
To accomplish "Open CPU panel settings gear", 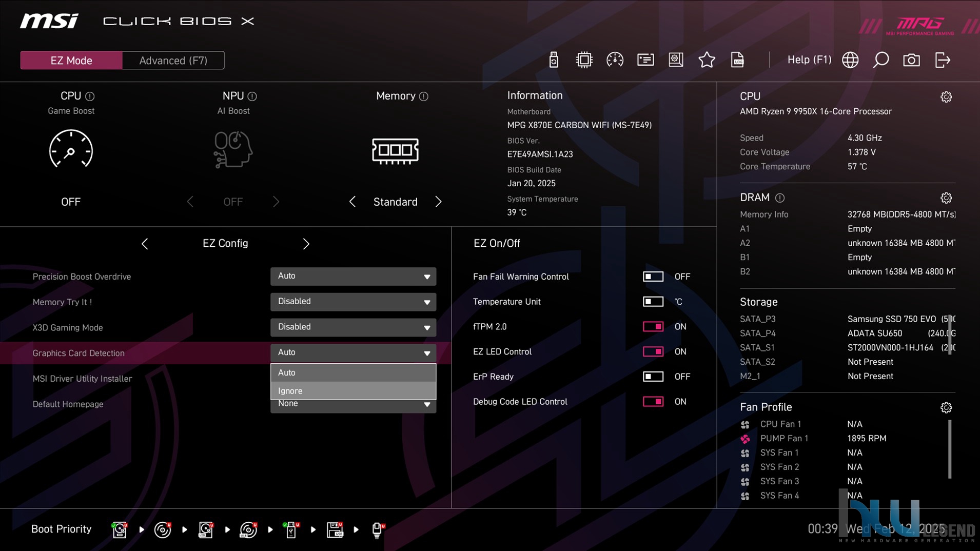I will coord(946,97).
